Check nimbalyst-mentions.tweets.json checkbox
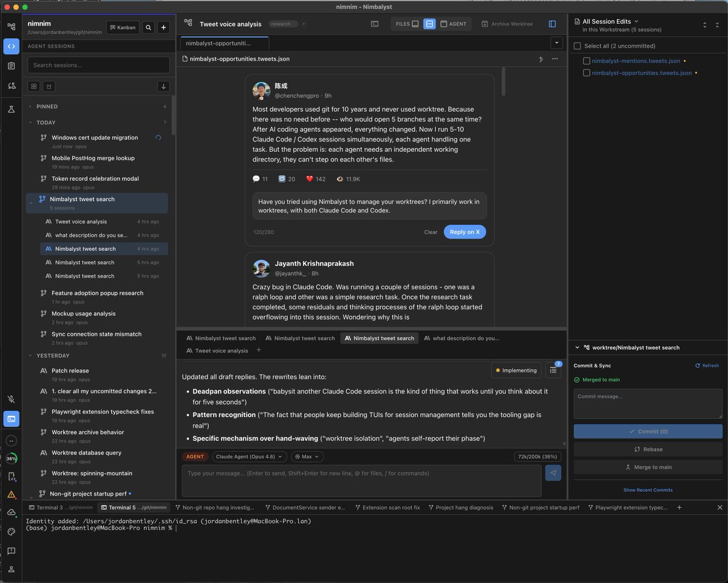Screen dimensions: 728x583 click(587, 61)
